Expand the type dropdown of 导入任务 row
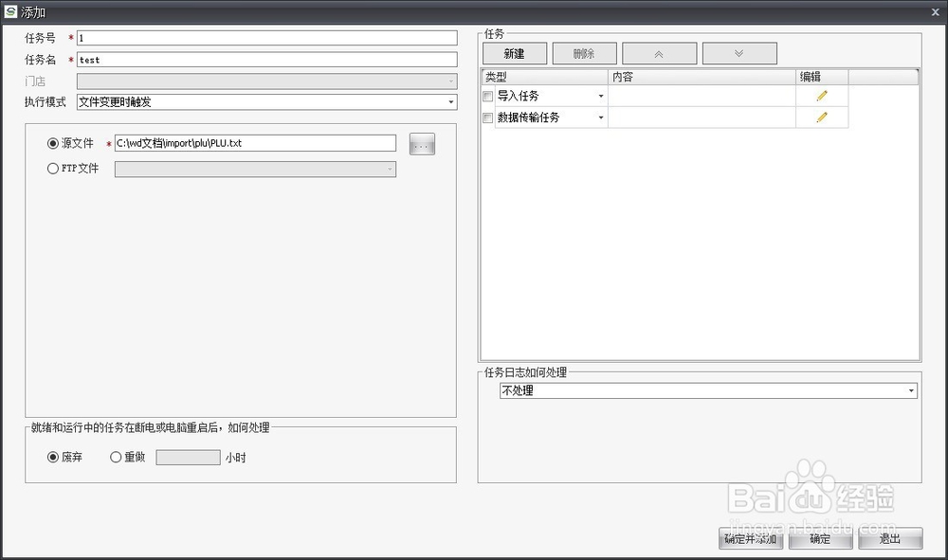Screen dimensions: 948x560 click(x=601, y=96)
